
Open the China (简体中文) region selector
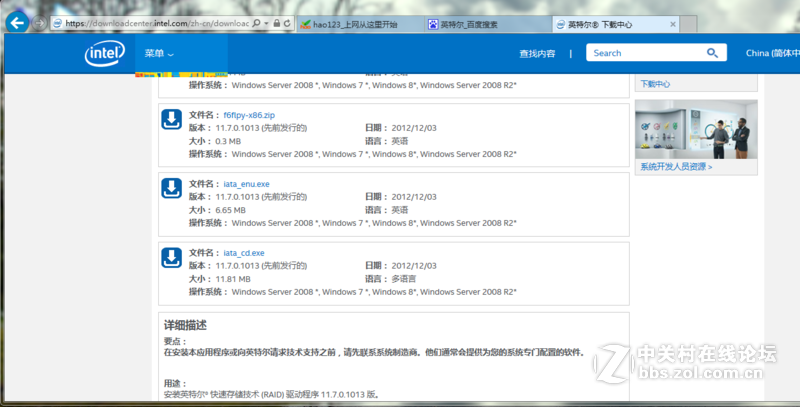[772, 53]
